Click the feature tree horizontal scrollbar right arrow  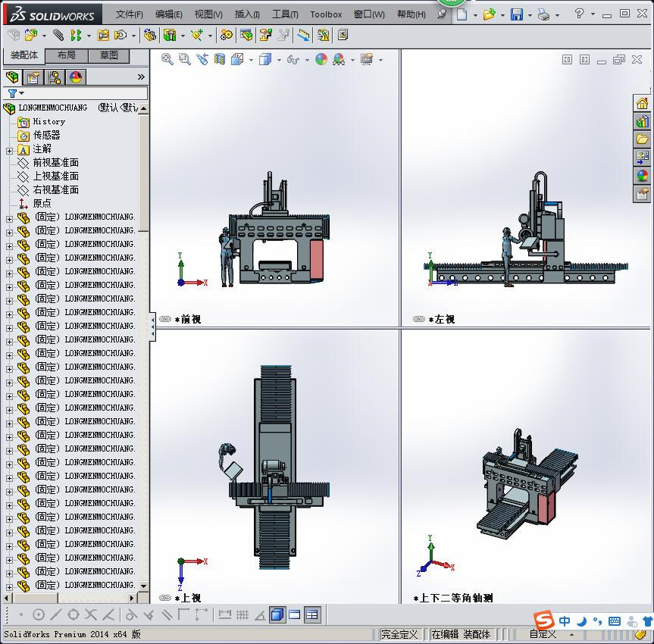pos(132,598)
